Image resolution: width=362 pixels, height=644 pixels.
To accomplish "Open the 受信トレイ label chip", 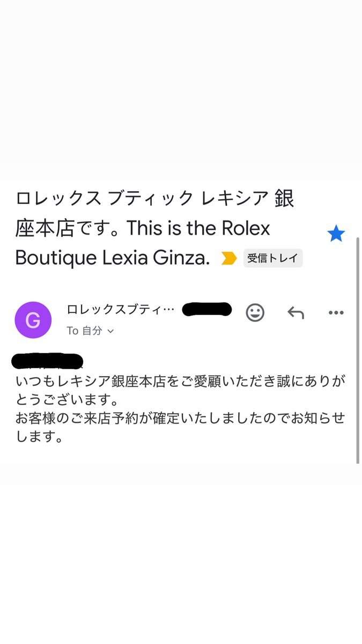I will tap(273, 258).
